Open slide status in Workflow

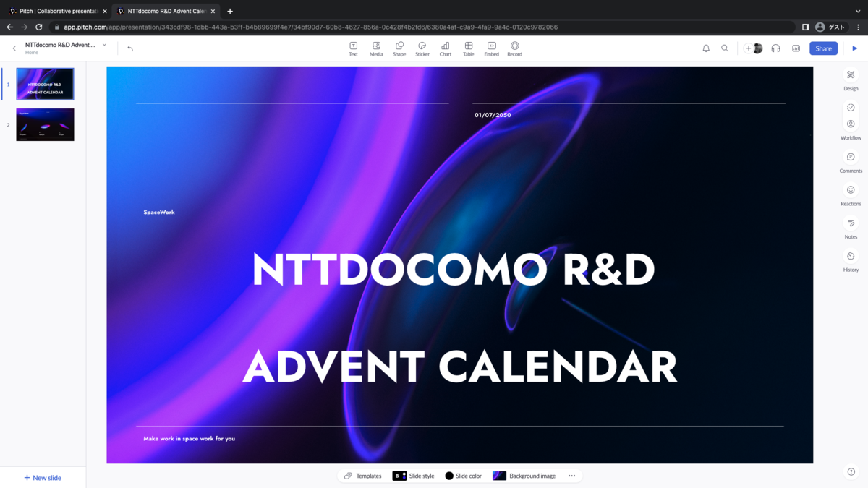(851, 108)
